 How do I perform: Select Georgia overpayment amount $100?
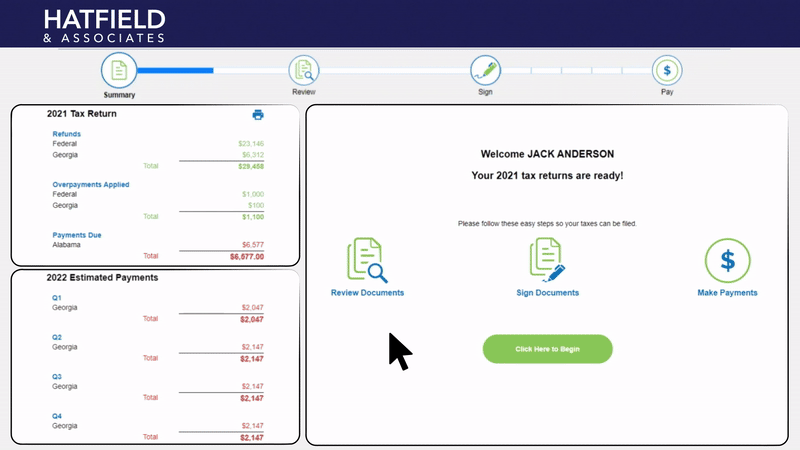256,205
